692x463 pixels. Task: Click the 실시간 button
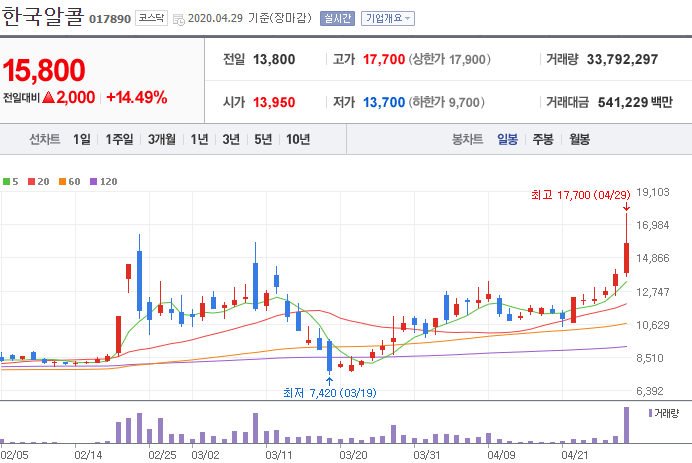(x=337, y=19)
